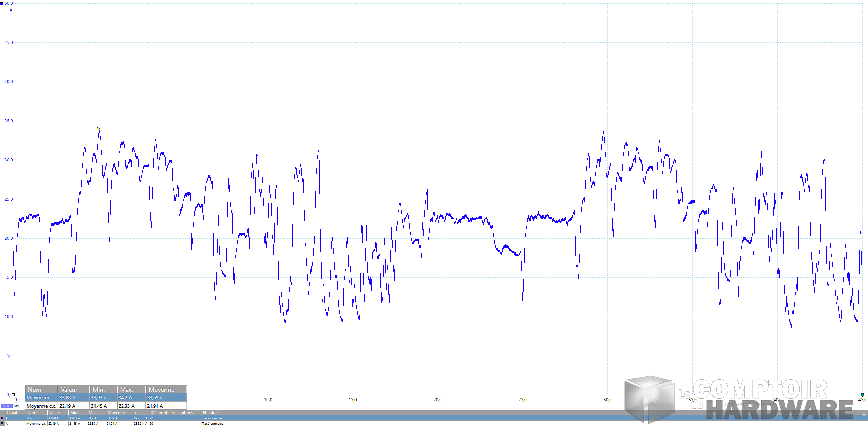Click the green circle ruler handle at bottom right
This screenshot has width=868, height=426.
point(862,395)
